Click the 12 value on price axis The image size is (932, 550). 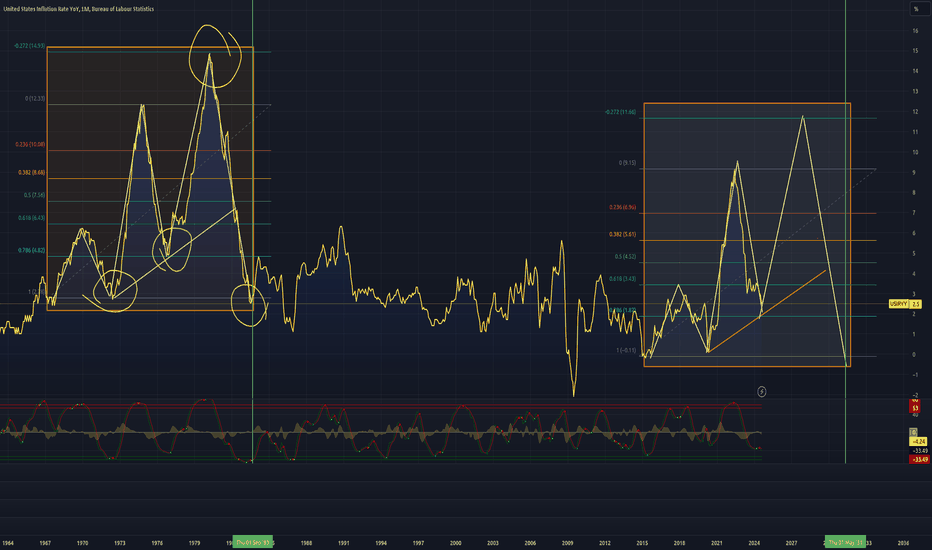click(915, 112)
